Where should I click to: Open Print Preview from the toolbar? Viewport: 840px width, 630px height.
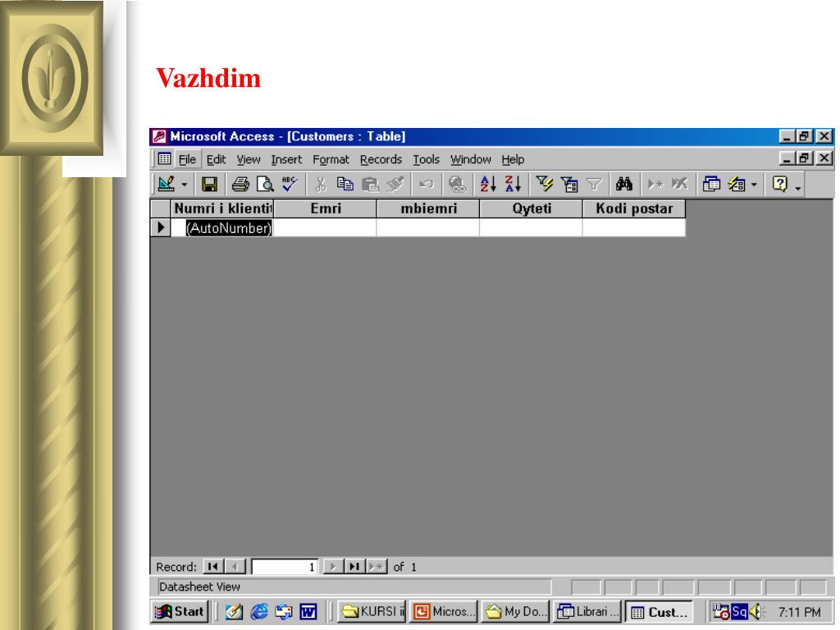point(265,185)
